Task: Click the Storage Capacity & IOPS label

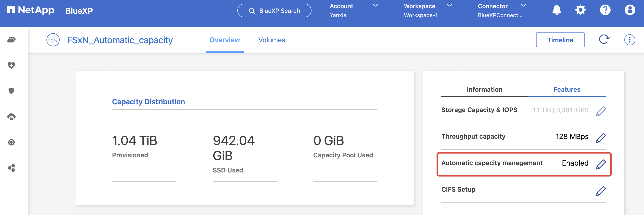Action: 479,110
